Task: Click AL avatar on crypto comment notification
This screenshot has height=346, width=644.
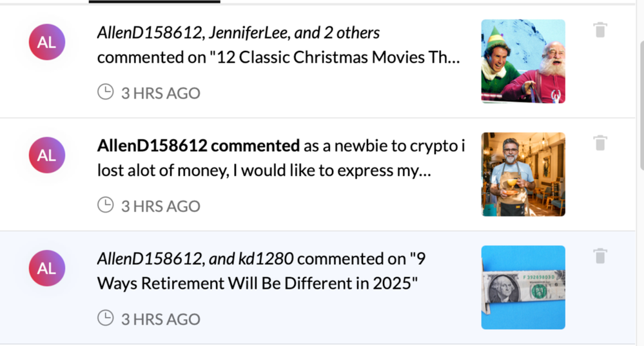Action: (x=47, y=155)
